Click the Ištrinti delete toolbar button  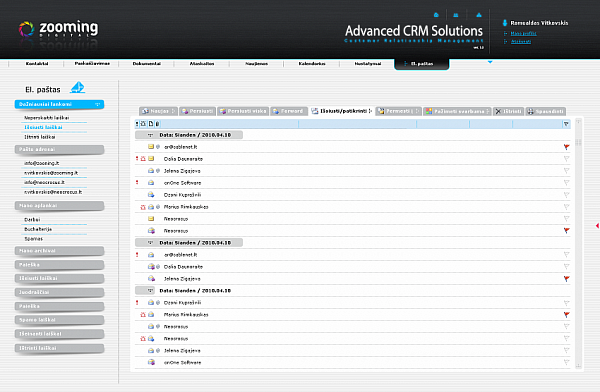[x=508, y=111]
